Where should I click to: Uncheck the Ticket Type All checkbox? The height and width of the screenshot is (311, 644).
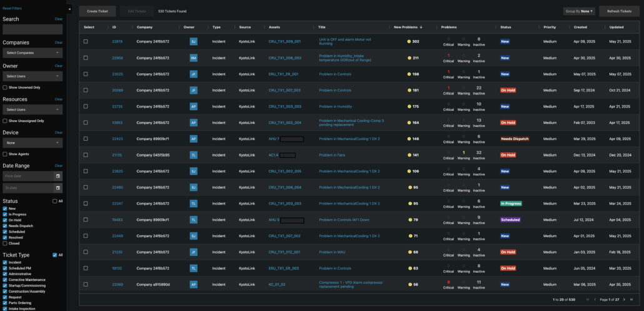54,255
